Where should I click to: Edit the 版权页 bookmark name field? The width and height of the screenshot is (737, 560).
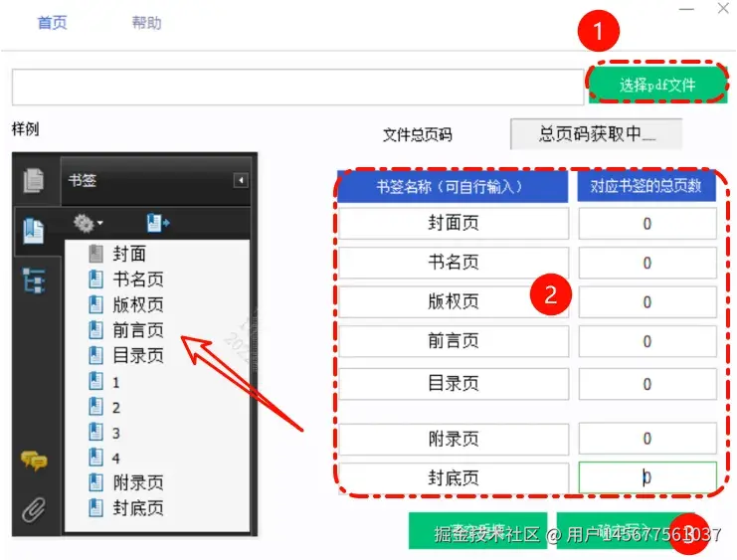tap(454, 301)
